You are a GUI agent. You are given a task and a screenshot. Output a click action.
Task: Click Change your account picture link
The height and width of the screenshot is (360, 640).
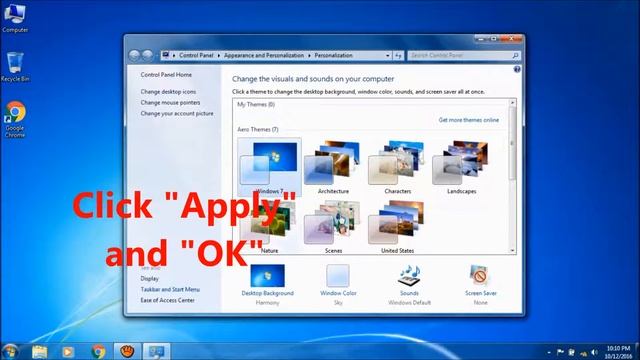pyautogui.click(x=177, y=113)
